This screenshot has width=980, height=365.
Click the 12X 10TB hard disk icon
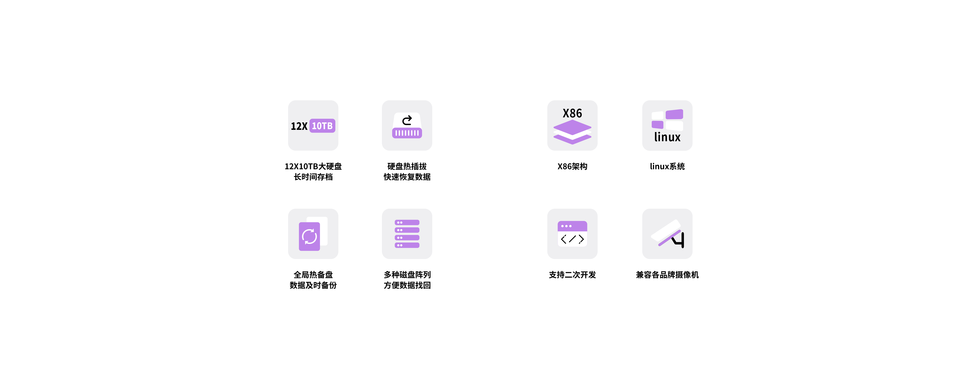point(313,125)
